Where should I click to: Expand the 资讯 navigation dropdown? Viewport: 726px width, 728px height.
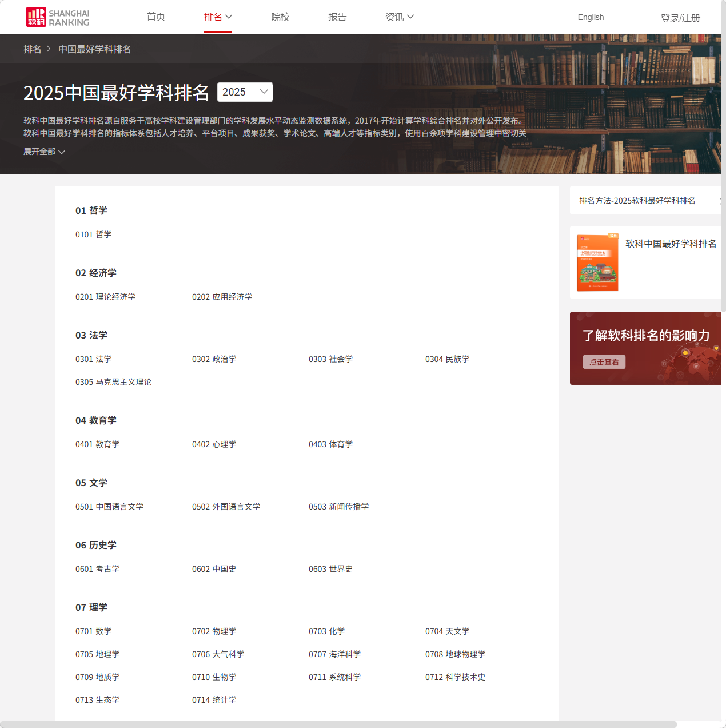pos(399,17)
